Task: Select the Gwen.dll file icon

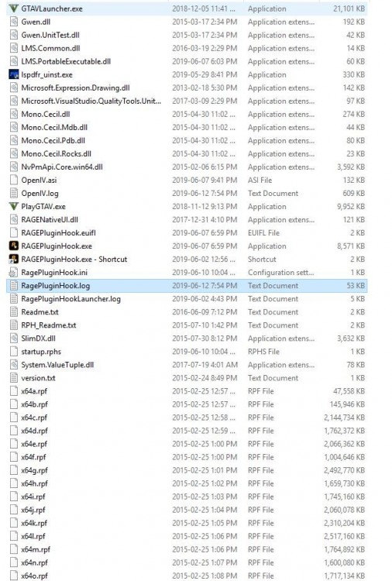Action: [x=14, y=22]
